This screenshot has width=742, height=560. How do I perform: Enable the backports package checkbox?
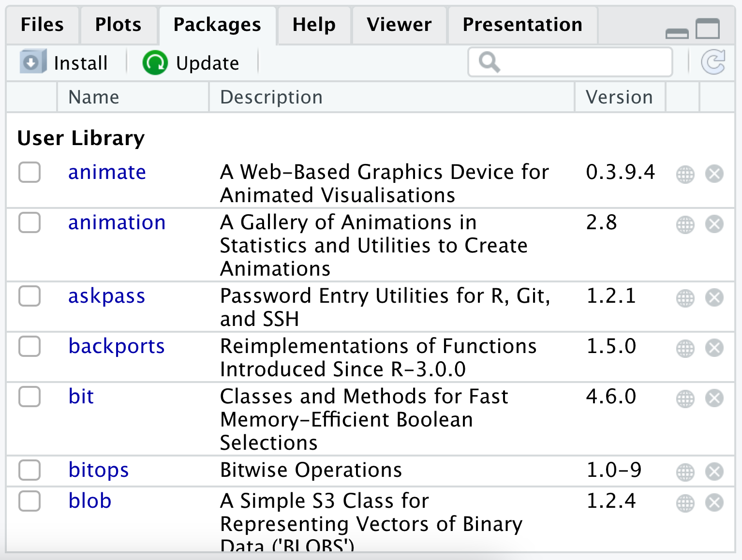coord(29,346)
